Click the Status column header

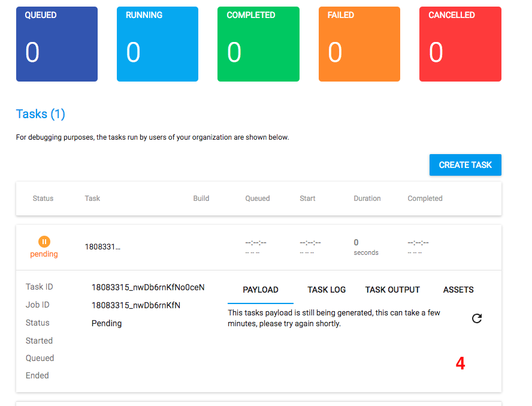pyautogui.click(x=43, y=199)
